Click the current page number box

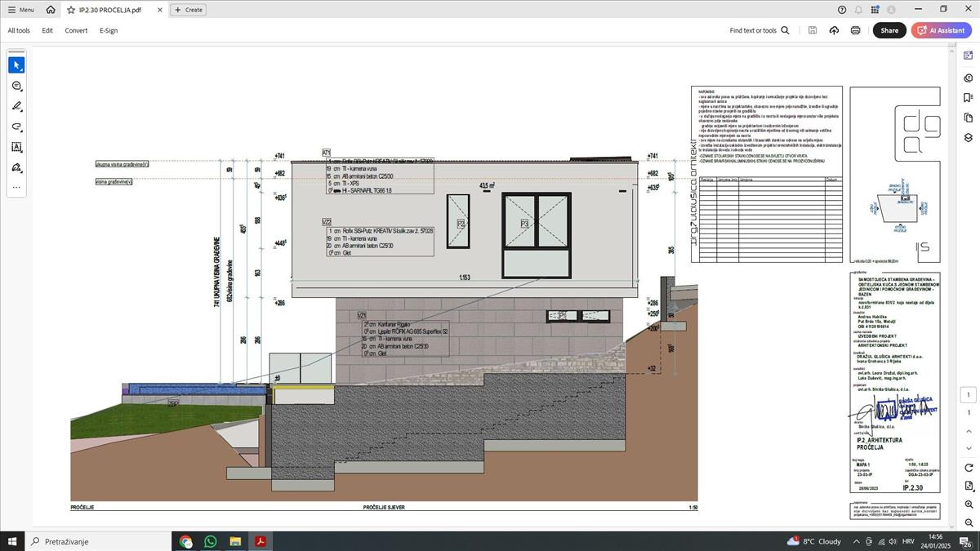[x=969, y=395]
